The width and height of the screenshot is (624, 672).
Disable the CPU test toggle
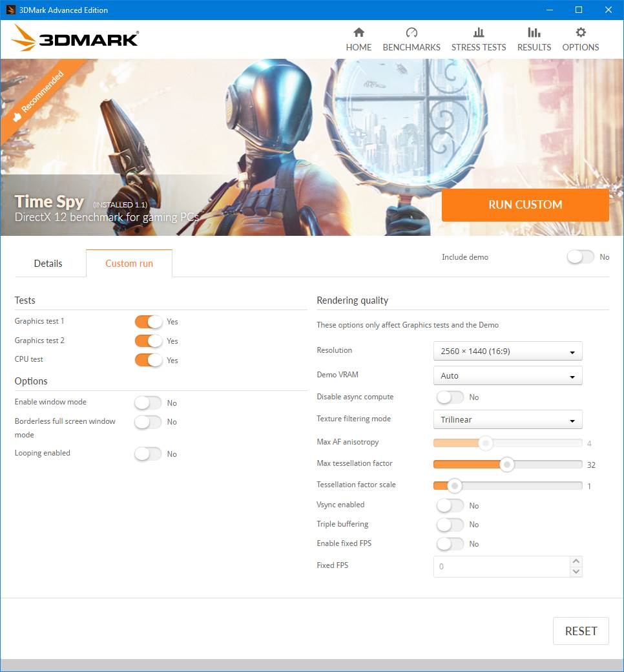tap(149, 360)
